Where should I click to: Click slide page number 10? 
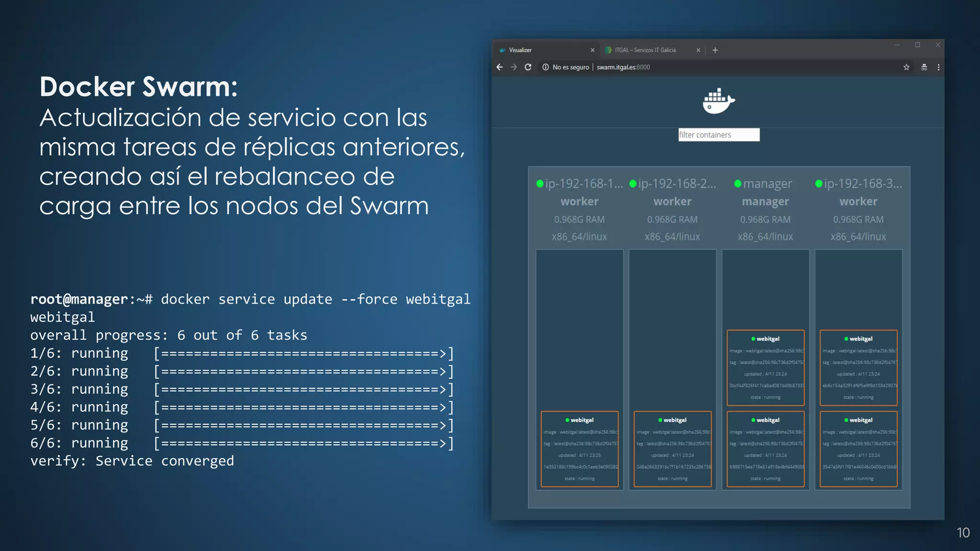pos(963,533)
